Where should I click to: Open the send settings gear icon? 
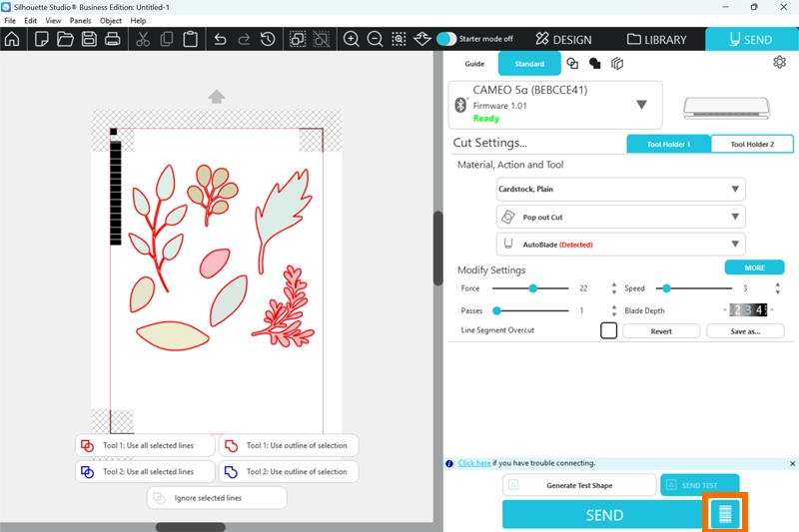779,62
